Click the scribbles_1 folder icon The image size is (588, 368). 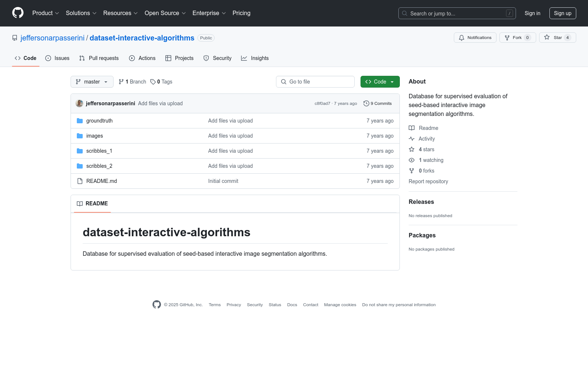(x=80, y=151)
